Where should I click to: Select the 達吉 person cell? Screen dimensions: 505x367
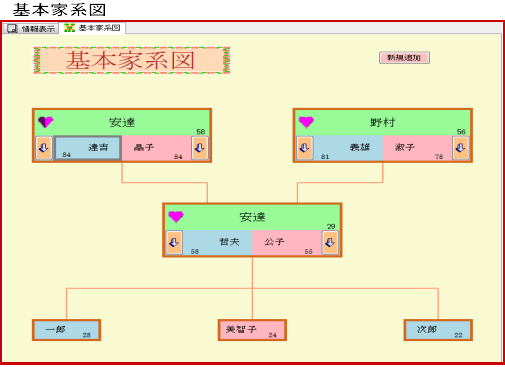(x=87, y=148)
